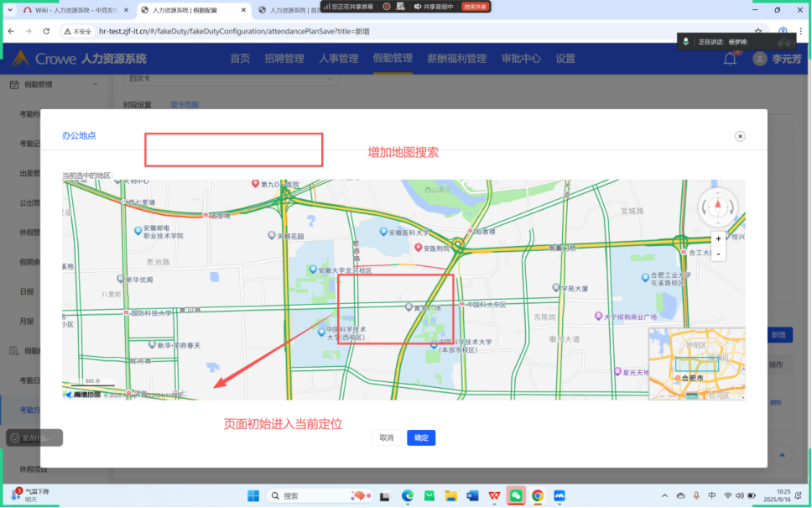Open Word from the taskbar
812x508 pixels.
pyautogui.click(x=472, y=495)
